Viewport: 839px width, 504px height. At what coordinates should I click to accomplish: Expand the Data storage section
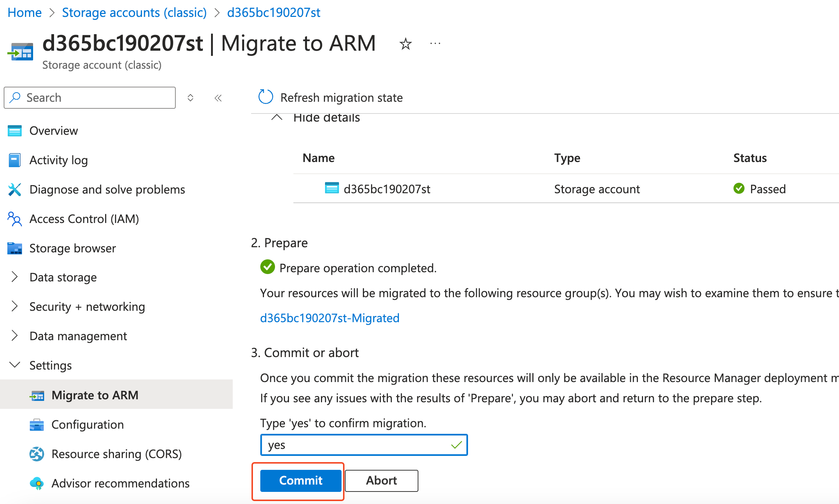[x=15, y=277]
